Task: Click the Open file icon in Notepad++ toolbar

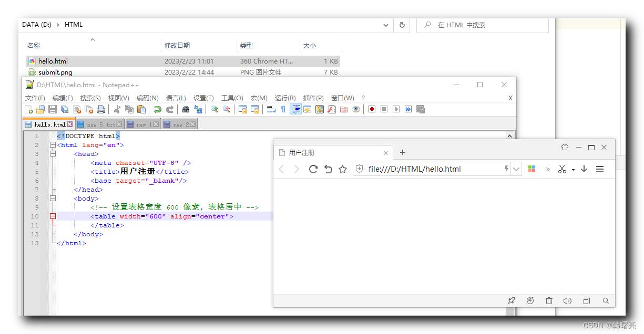Action: click(x=40, y=109)
